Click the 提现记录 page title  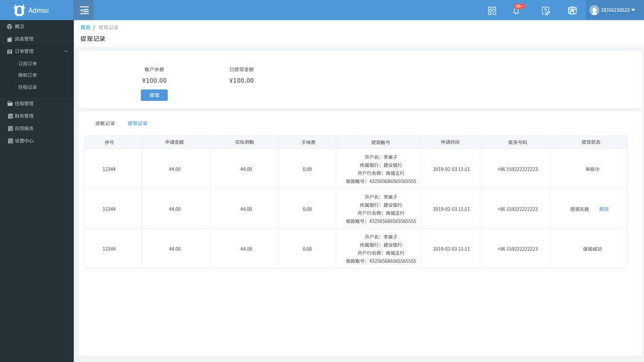pos(93,39)
